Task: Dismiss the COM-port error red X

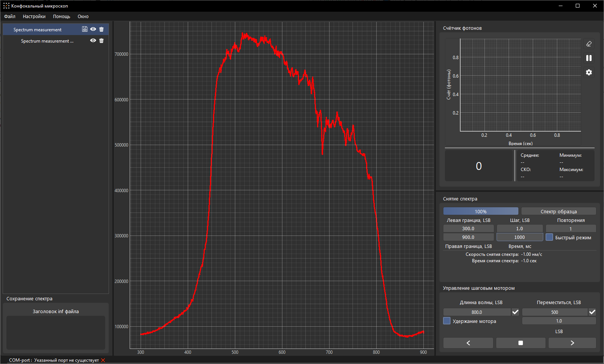Action: pyautogui.click(x=103, y=360)
